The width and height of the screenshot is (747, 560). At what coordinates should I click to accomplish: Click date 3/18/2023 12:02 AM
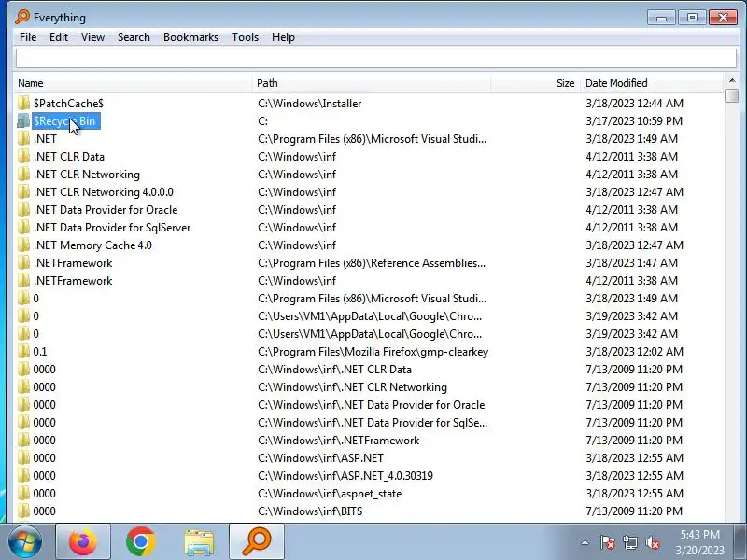tap(635, 352)
